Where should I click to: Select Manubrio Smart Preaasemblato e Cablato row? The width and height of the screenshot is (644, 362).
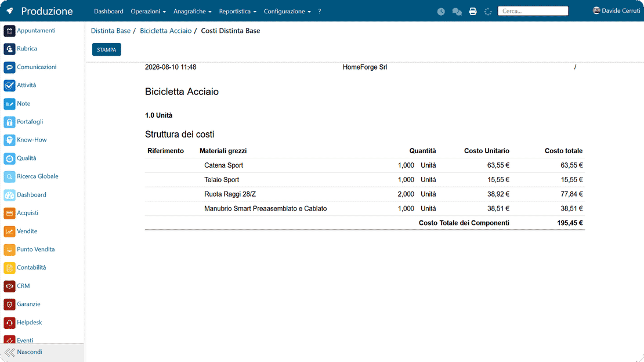(365, 208)
